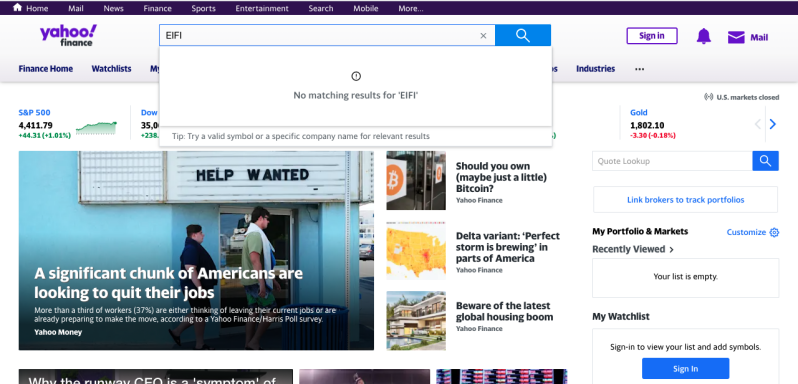This screenshot has height=384, width=798.
Task: Click S&P 500 change +44.31 (+1.01%)
Action: pos(45,136)
